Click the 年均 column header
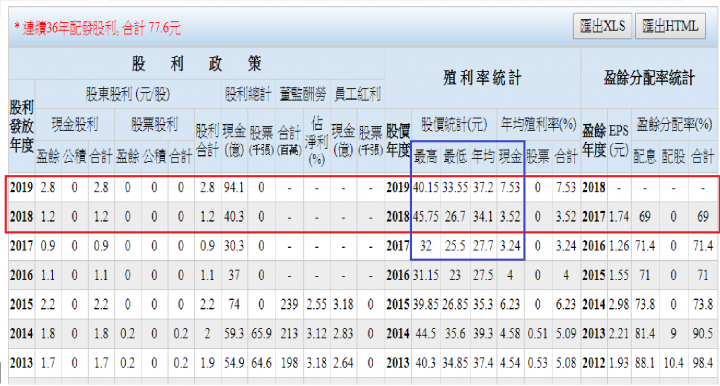 point(483,157)
